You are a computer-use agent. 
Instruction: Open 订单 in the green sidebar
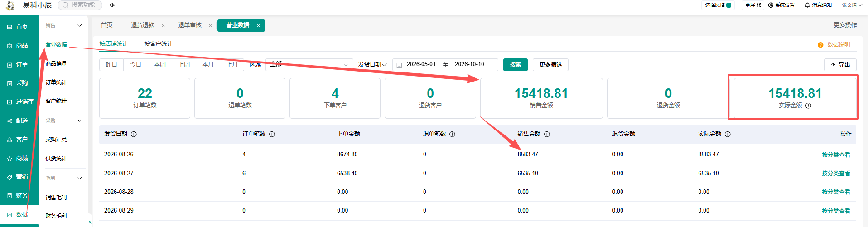point(18,64)
